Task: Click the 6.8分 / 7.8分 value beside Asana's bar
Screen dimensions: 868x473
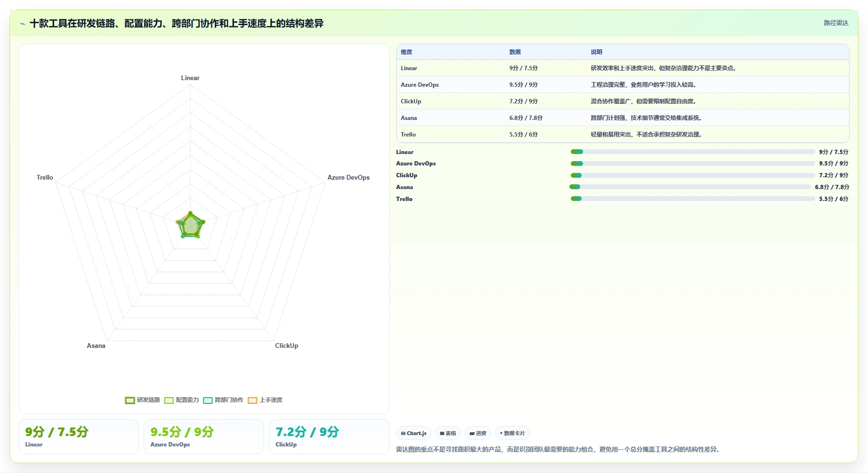Action: pos(832,187)
